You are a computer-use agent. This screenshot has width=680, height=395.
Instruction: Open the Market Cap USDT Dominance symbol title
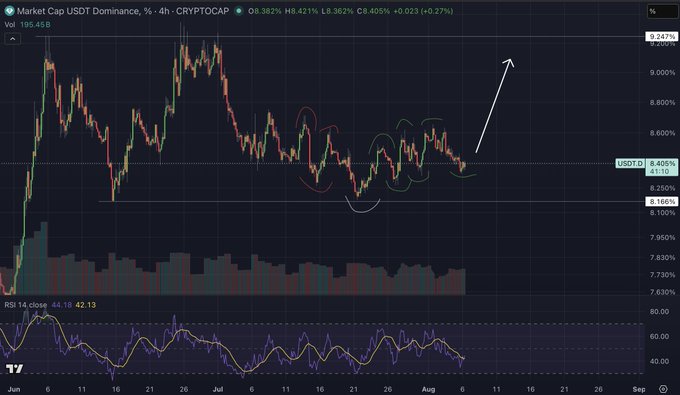[123, 11]
